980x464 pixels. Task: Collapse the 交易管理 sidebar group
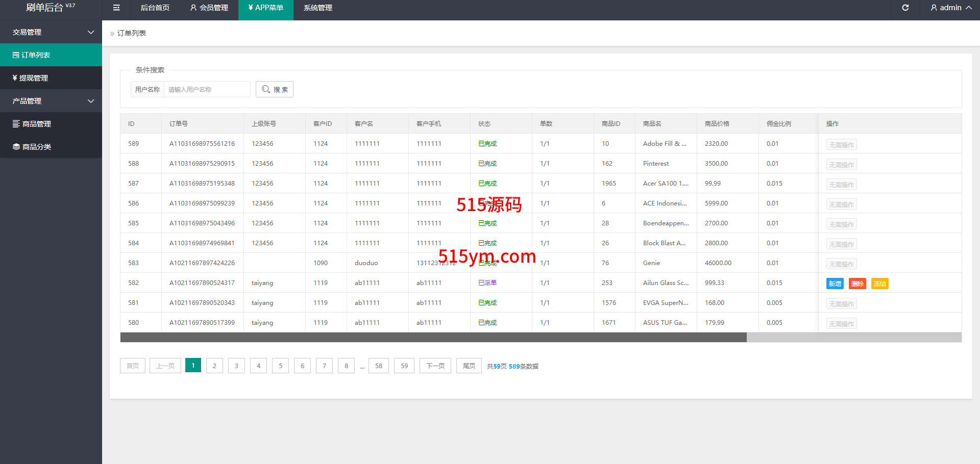[x=51, y=32]
